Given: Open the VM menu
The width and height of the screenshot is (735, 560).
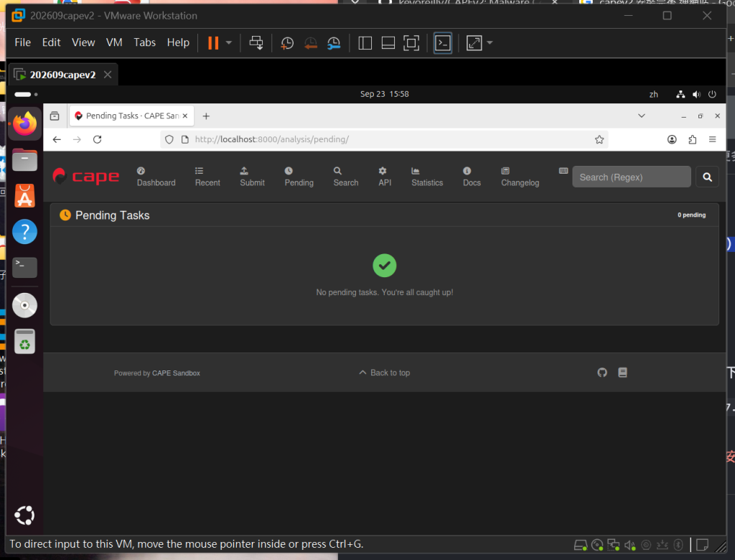Looking at the screenshot, I should pyautogui.click(x=114, y=42).
